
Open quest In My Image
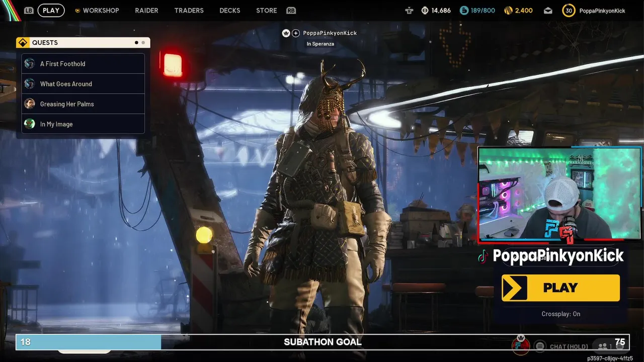(83, 124)
